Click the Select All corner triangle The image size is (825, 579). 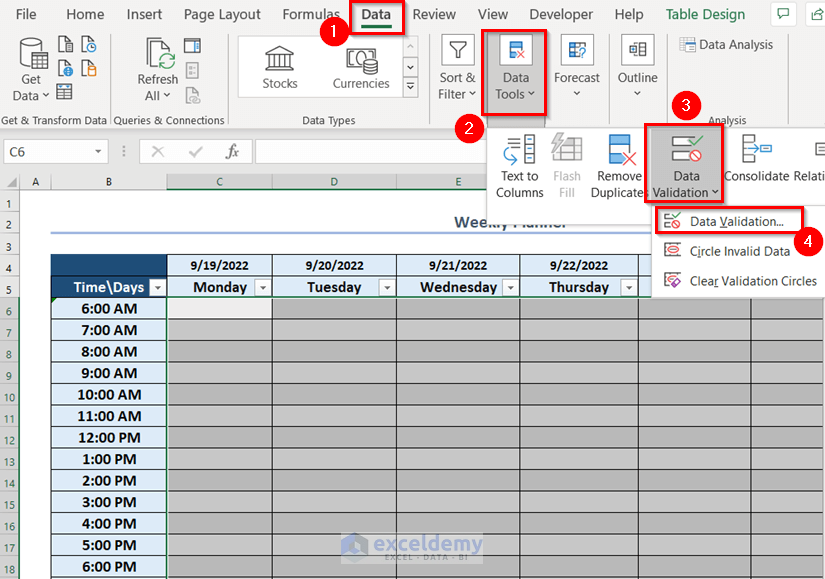[x=11, y=182]
